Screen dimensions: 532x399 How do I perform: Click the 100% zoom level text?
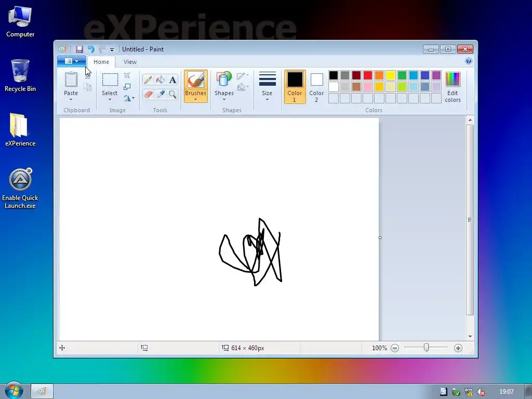(x=379, y=348)
